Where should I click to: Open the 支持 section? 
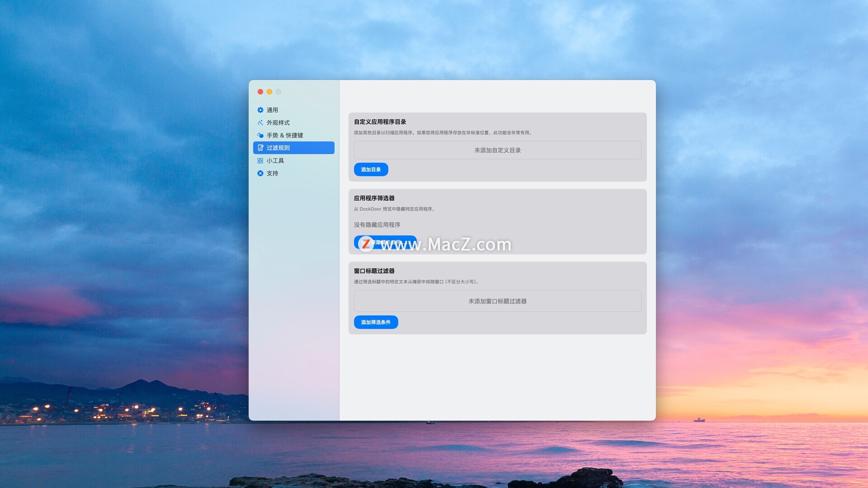[x=272, y=173]
